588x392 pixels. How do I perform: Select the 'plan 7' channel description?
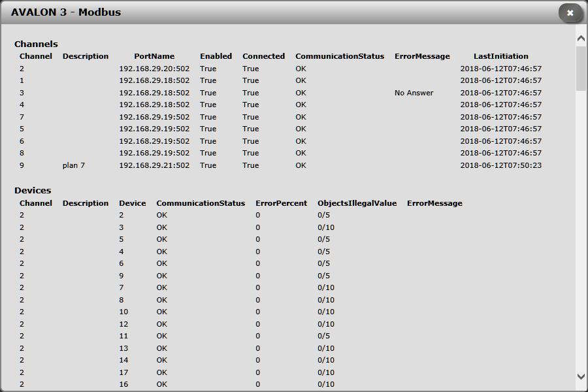point(73,165)
